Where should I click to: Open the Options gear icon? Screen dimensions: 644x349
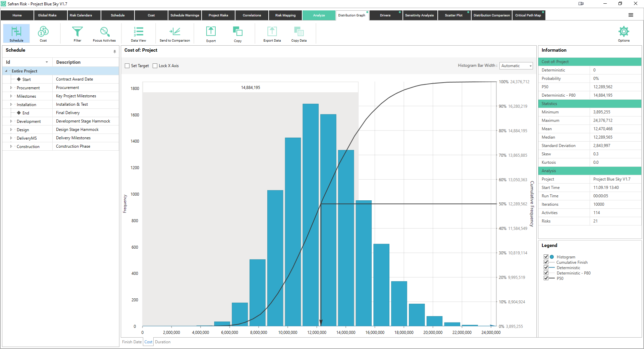[624, 33]
